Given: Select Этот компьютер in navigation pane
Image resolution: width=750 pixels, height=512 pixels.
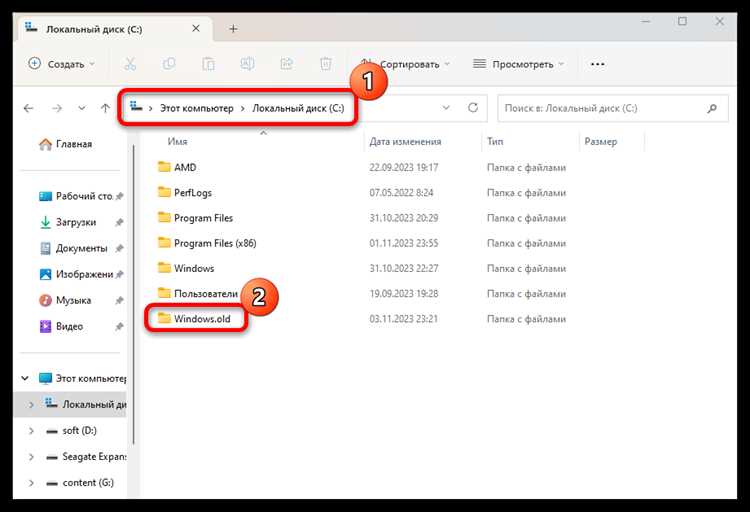Looking at the screenshot, I should (x=82, y=378).
